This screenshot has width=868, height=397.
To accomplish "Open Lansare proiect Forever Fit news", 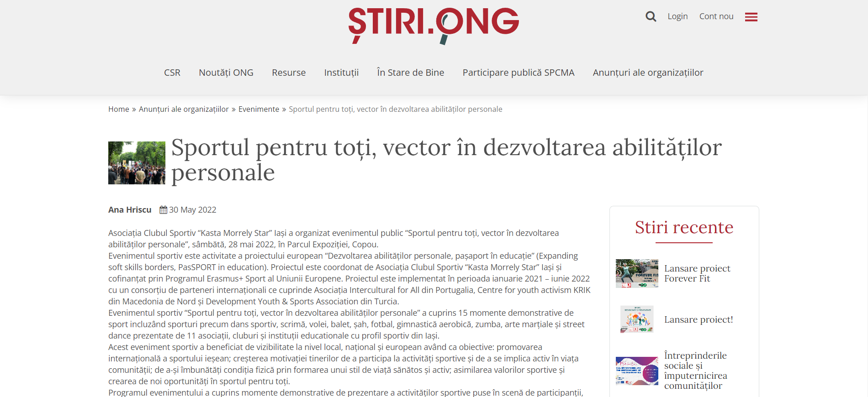I will [697, 273].
